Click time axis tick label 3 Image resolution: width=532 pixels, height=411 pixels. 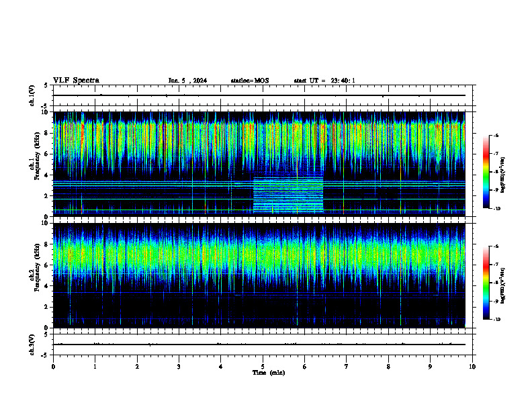pos(179,367)
